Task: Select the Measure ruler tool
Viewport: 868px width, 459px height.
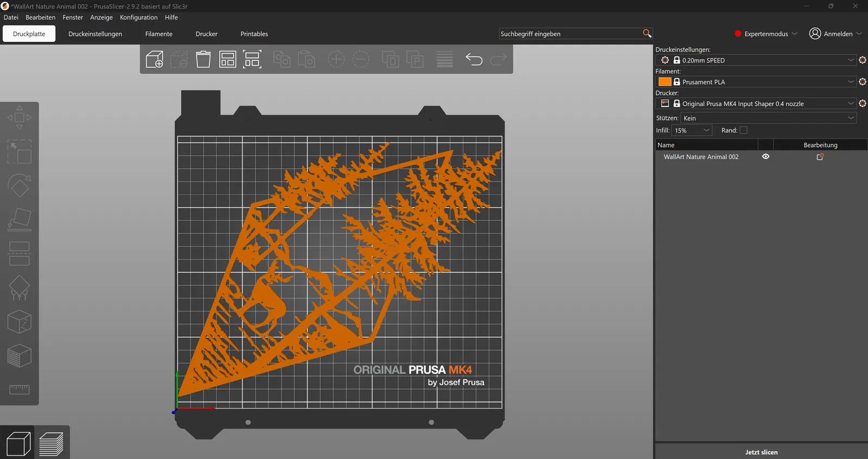Action: [20, 390]
